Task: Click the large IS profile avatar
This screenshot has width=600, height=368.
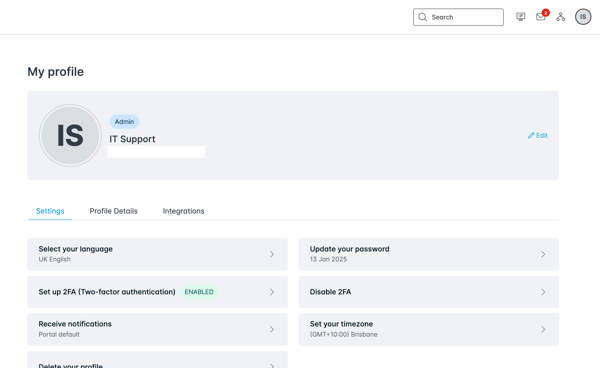Action: point(70,135)
